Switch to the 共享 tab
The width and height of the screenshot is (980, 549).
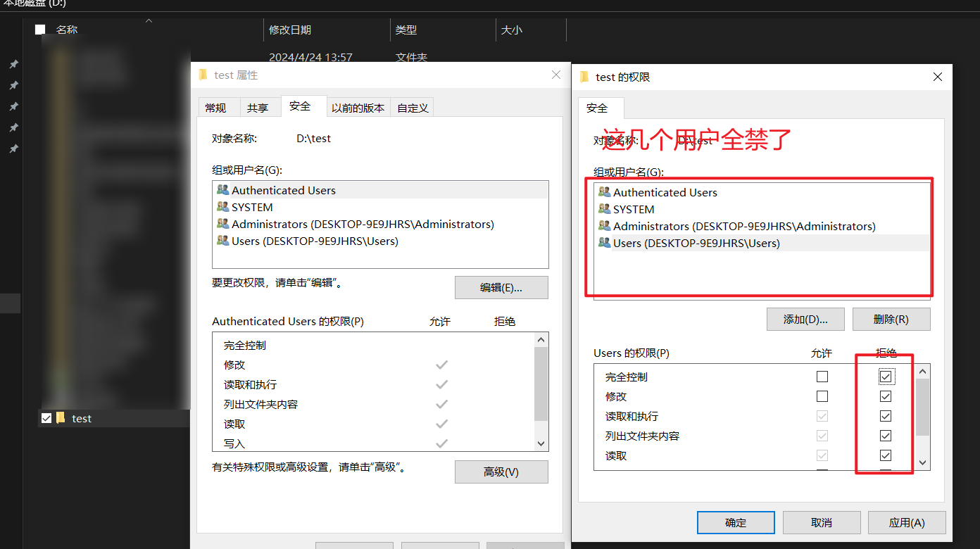click(x=260, y=106)
